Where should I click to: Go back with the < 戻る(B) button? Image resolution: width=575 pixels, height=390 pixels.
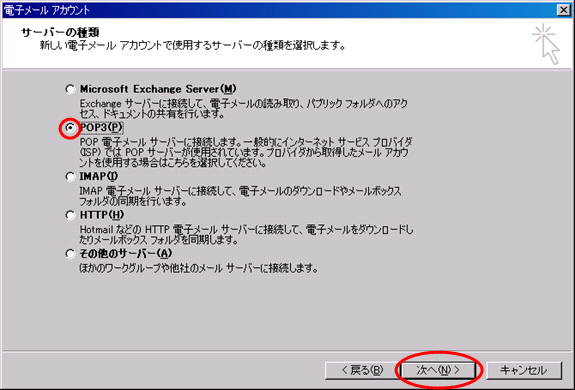tap(362, 370)
